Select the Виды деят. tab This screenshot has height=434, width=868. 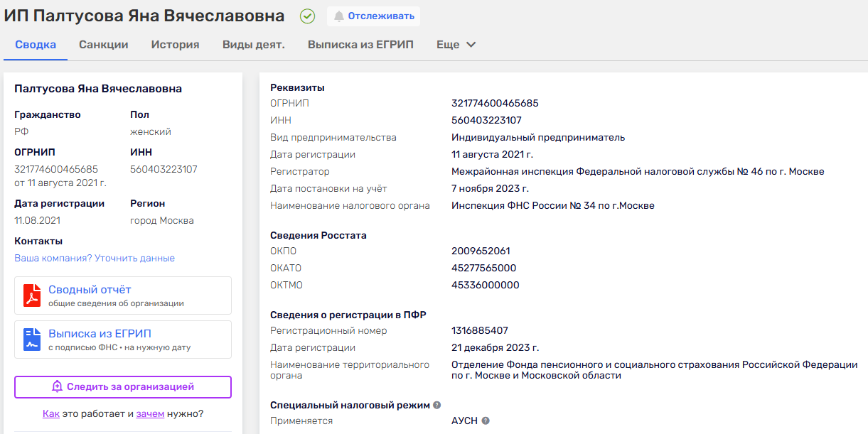(x=253, y=45)
